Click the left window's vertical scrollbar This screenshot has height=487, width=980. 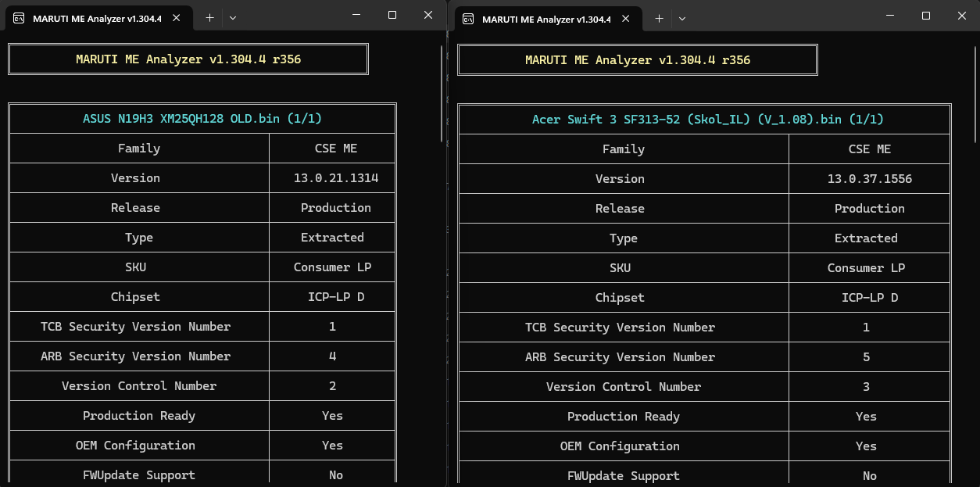point(442,94)
